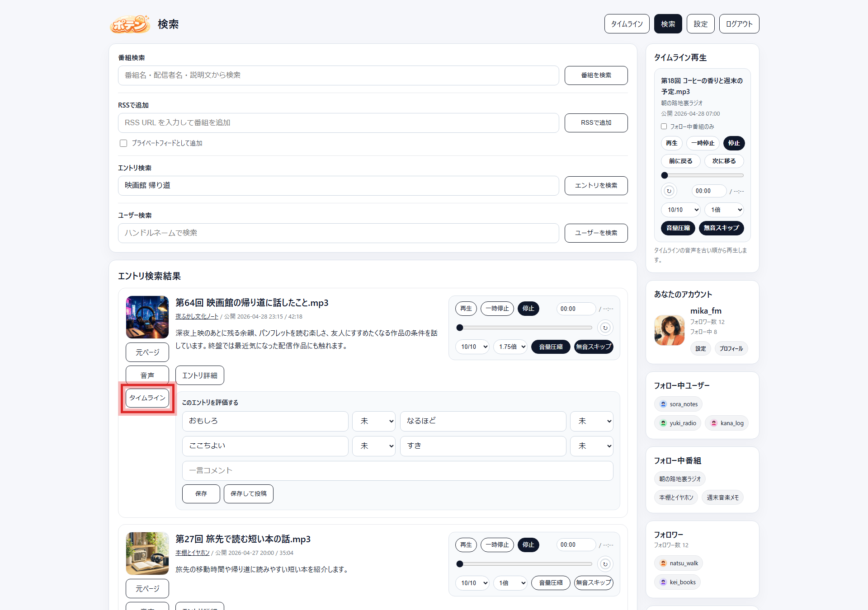Click ログアウト in top navigation

coord(739,24)
